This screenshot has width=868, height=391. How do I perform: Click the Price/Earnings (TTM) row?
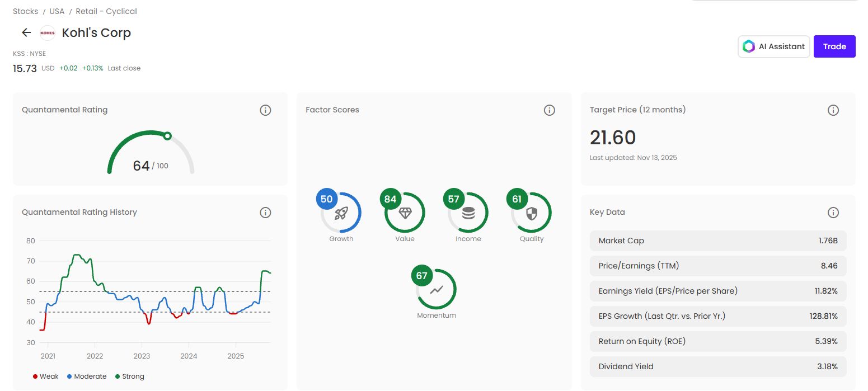click(x=718, y=266)
